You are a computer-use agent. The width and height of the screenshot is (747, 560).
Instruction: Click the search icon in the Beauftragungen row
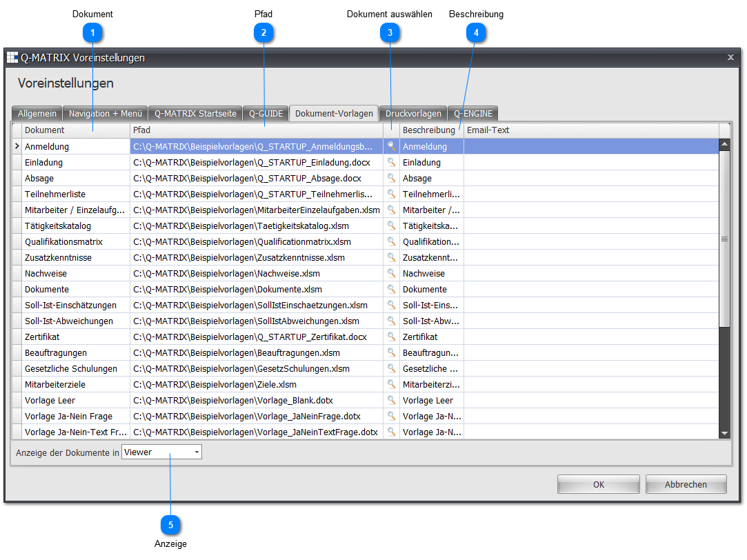tap(391, 352)
